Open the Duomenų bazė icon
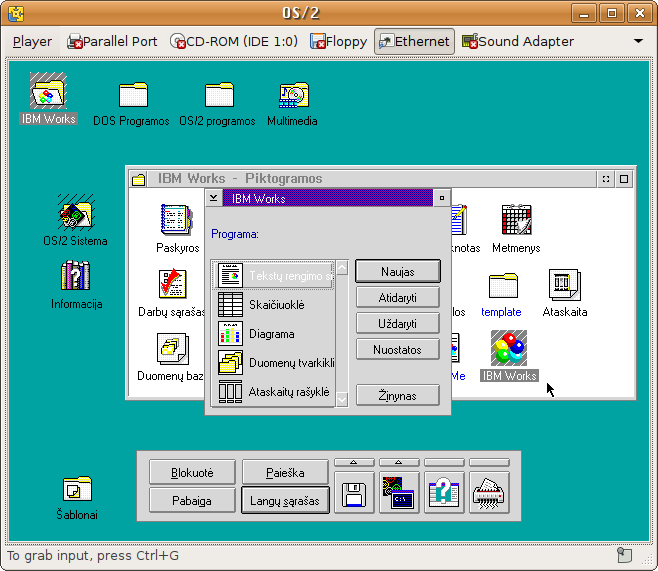This screenshot has width=658, height=571. [x=173, y=348]
